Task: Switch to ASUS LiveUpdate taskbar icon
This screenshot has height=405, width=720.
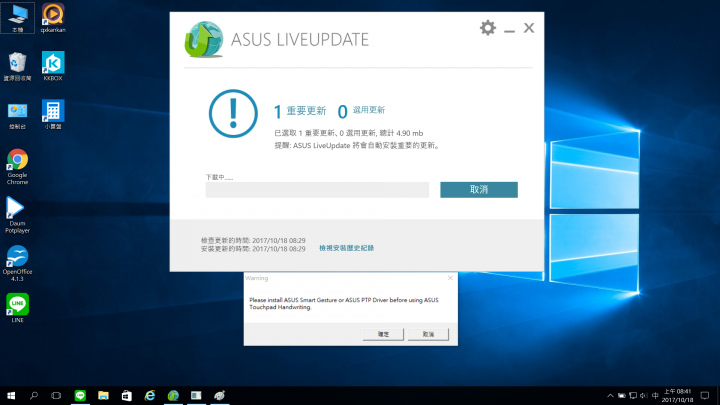Action: tap(173, 395)
